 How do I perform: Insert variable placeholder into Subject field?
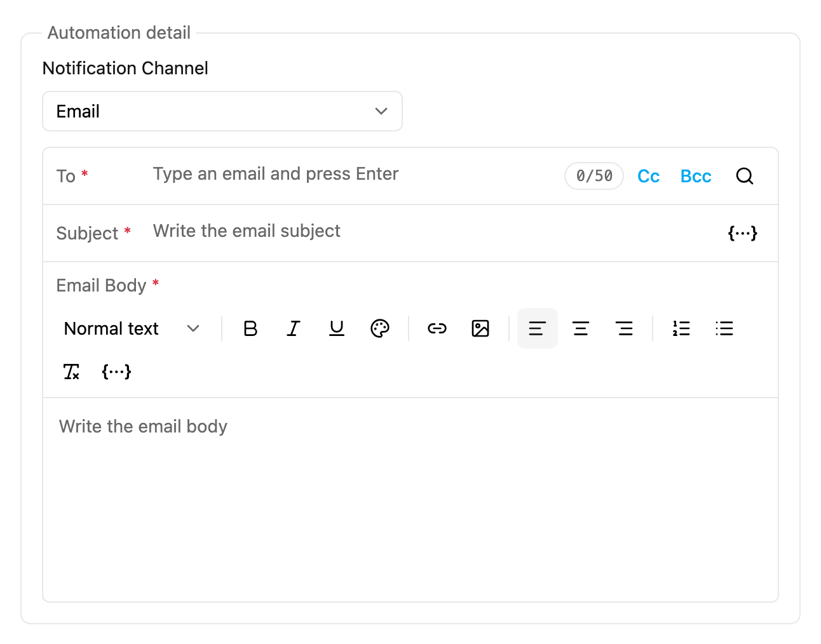(x=742, y=233)
